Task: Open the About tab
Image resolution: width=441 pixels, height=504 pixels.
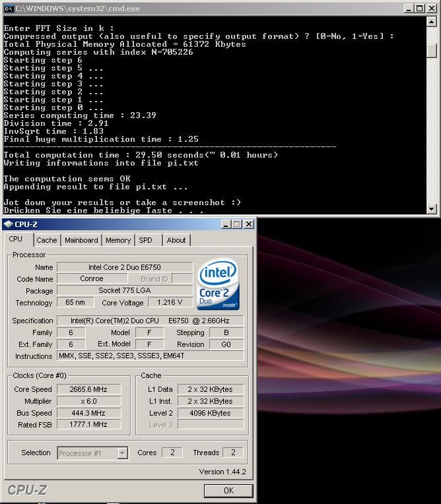Action: click(176, 240)
